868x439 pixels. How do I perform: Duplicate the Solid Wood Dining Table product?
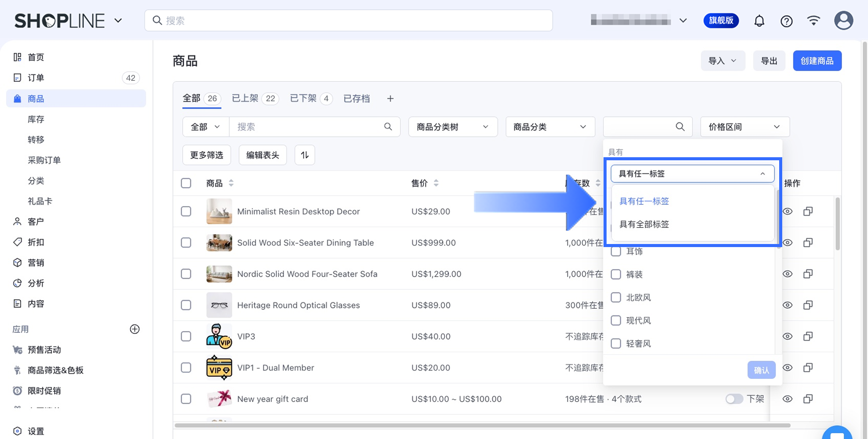tap(808, 242)
